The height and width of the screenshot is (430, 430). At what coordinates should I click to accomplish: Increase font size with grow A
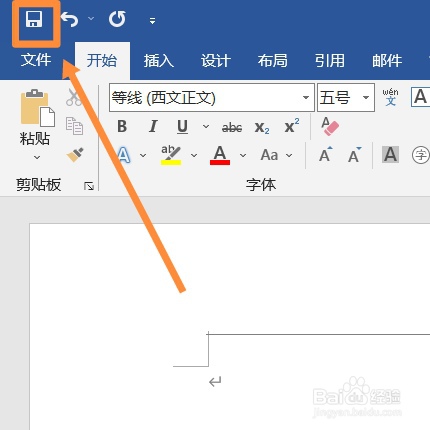point(326,155)
